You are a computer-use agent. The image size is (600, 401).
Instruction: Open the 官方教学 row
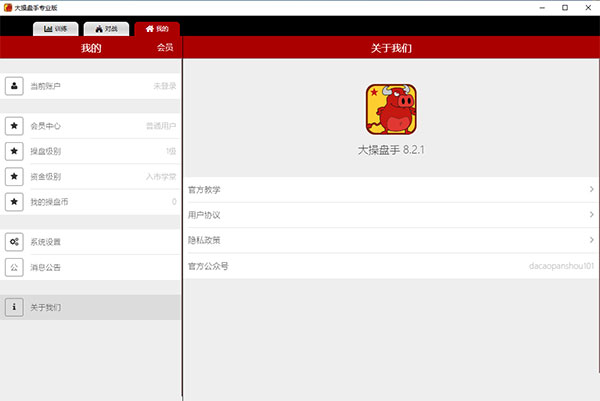[x=391, y=189]
